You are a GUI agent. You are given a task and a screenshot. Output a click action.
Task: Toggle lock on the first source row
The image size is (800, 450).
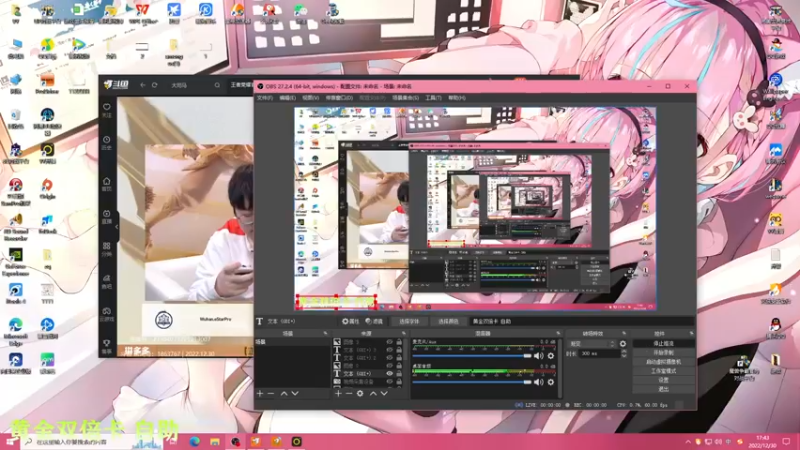(x=399, y=342)
